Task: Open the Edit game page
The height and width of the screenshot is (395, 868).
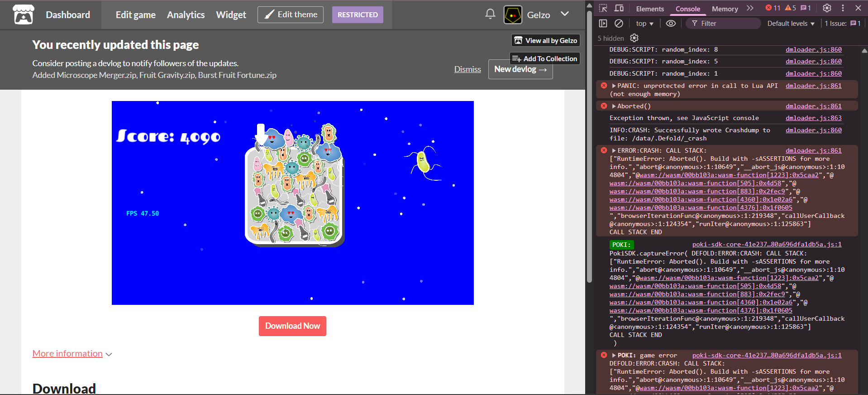Action: (135, 14)
